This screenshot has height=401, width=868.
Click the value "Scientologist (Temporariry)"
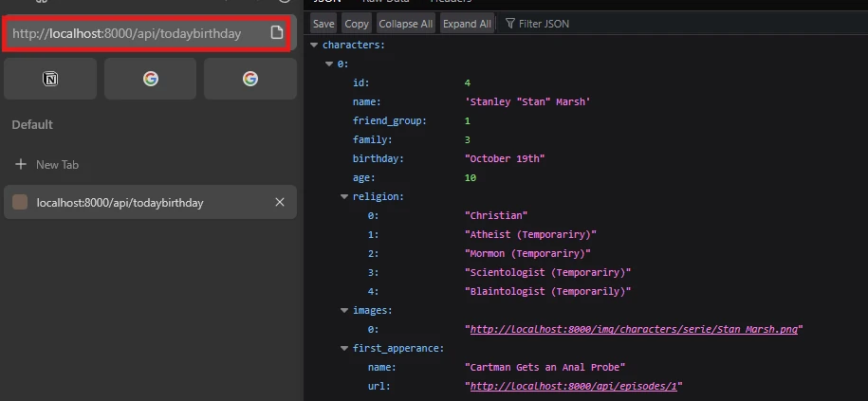(547, 273)
